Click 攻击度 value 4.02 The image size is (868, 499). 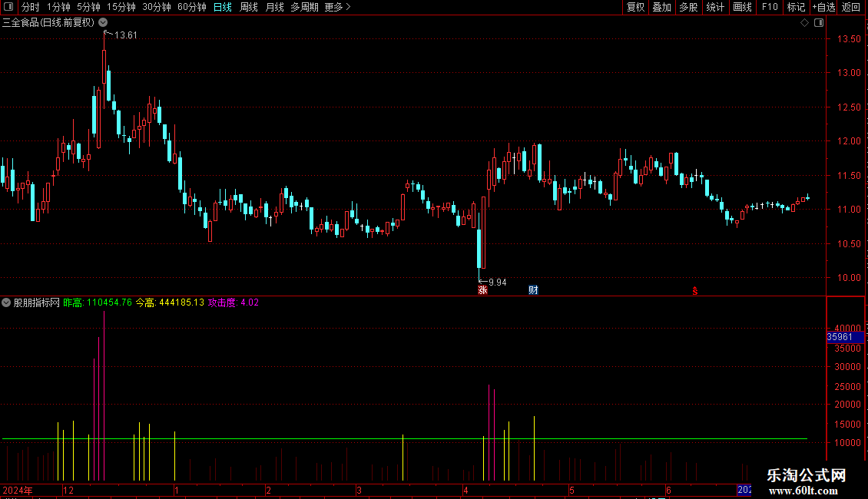[250, 302]
